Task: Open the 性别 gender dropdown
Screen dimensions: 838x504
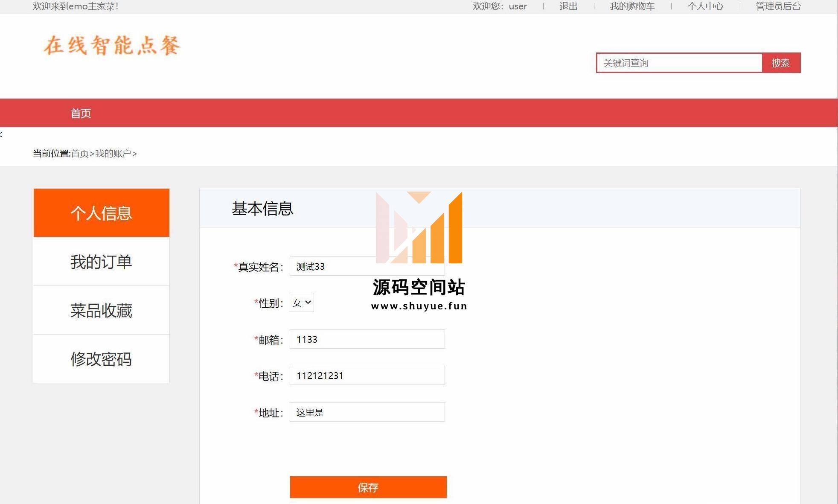Action: pos(302,303)
